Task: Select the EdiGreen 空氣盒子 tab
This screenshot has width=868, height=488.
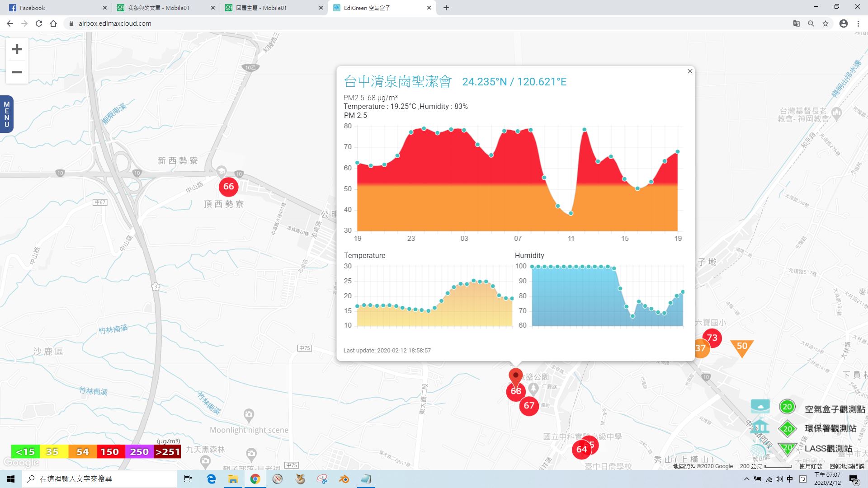Action: click(x=382, y=8)
